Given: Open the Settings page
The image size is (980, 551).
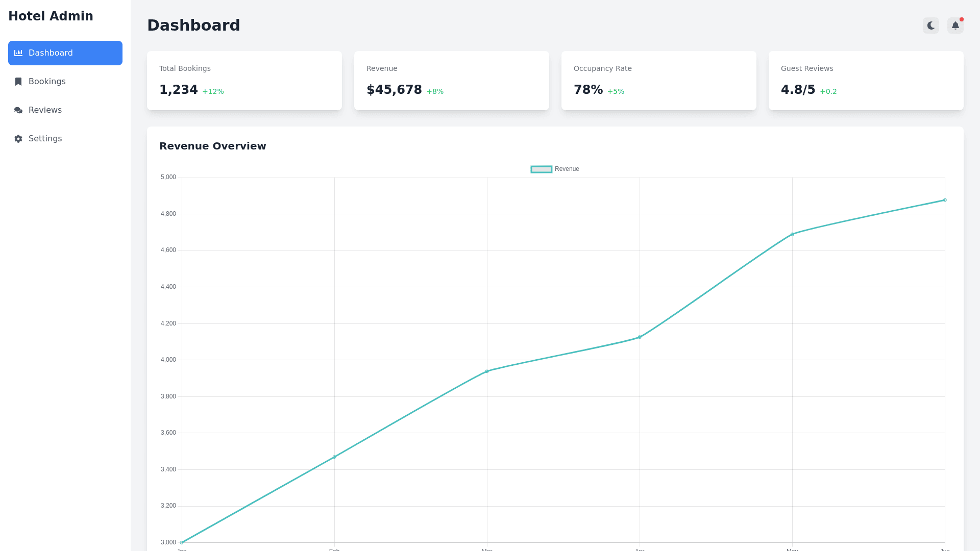Looking at the screenshot, I should (45, 139).
